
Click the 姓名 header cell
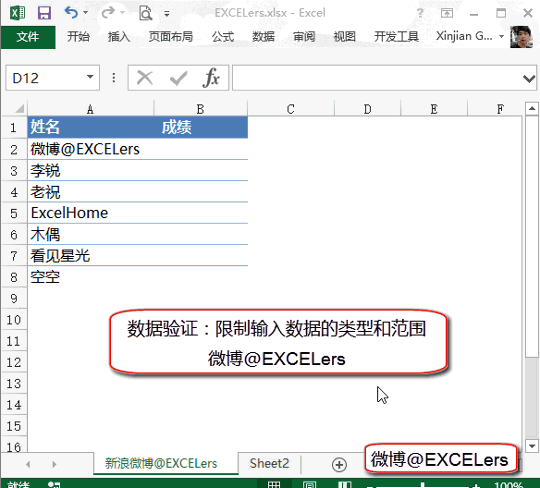[91, 127]
